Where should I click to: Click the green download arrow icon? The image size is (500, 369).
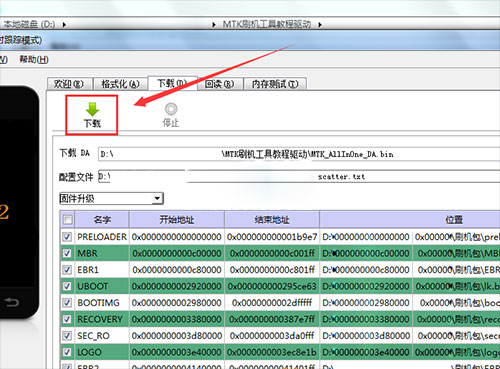click(x=92, y=109)
